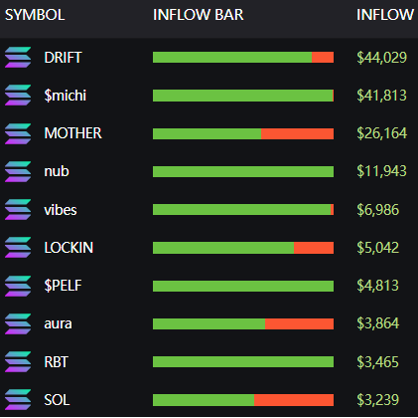Click the Solana icon beside DRIFT
The height and width of the screenshot is (418, 418).
[18, 57]
